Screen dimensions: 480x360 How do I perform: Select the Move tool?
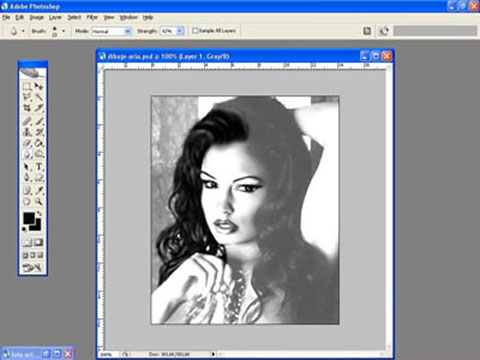pyautogui.click(x=39, y=86)
